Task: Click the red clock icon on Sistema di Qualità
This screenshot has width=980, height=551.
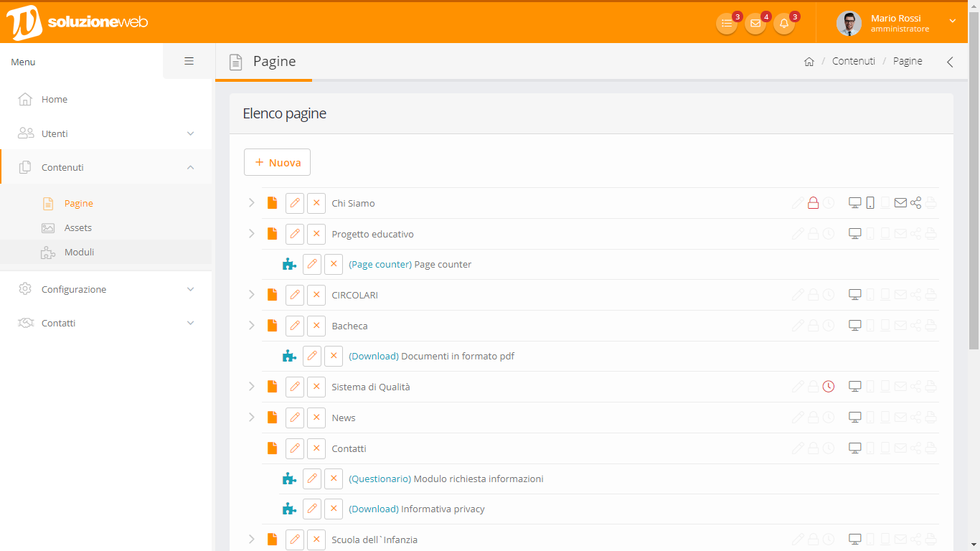Action: click(x=829, y=387)
